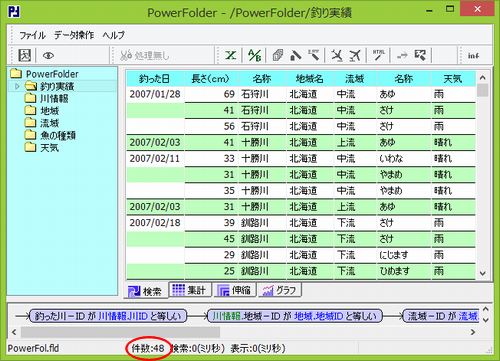
Task: Click the 川情報.地域-ID が 地域.地域ID condition
Action: tap(295, 316)
